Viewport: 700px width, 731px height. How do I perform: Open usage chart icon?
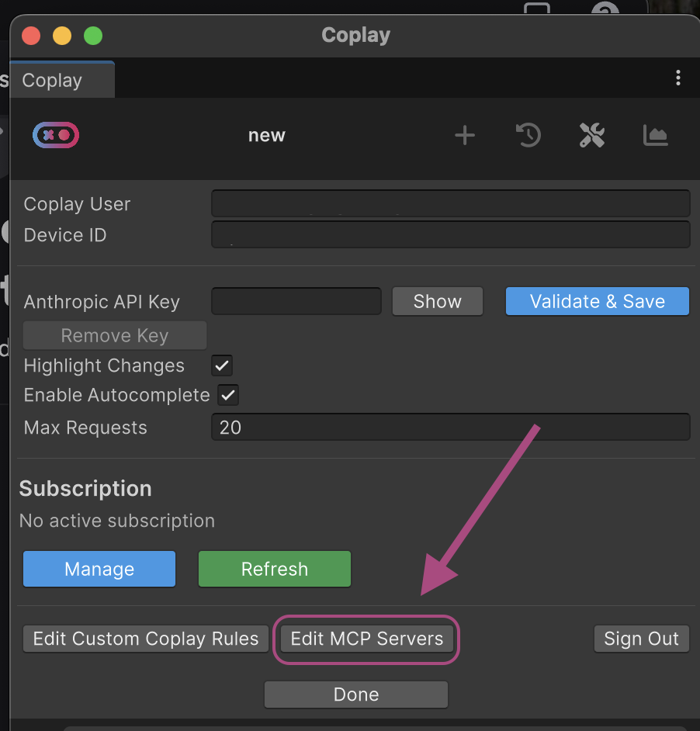coord(655,136)
